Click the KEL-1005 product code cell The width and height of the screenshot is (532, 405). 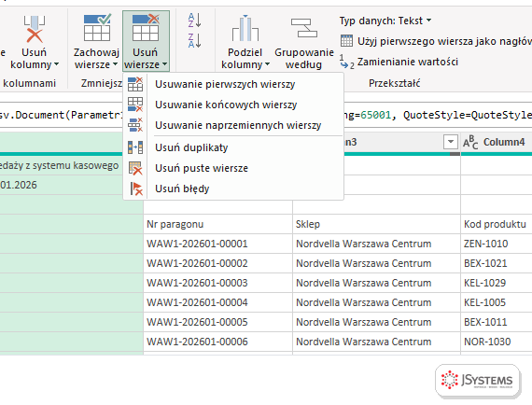point(497,302)
